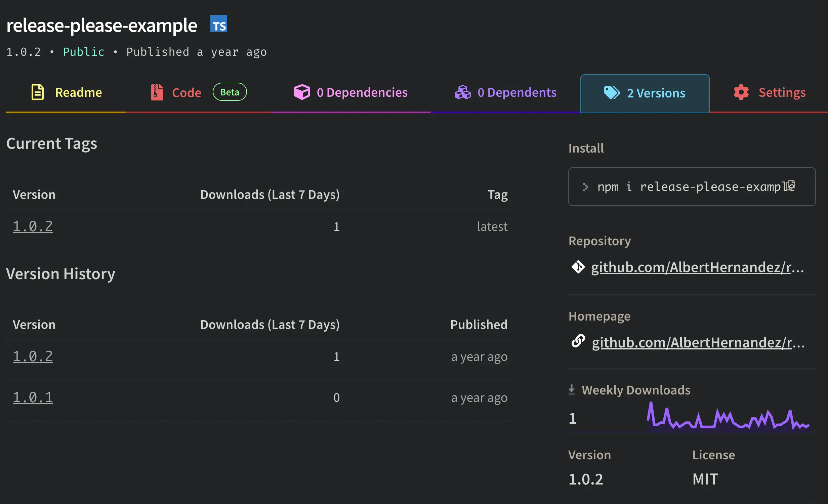Click the Dependencies box icon

[302, 92]
